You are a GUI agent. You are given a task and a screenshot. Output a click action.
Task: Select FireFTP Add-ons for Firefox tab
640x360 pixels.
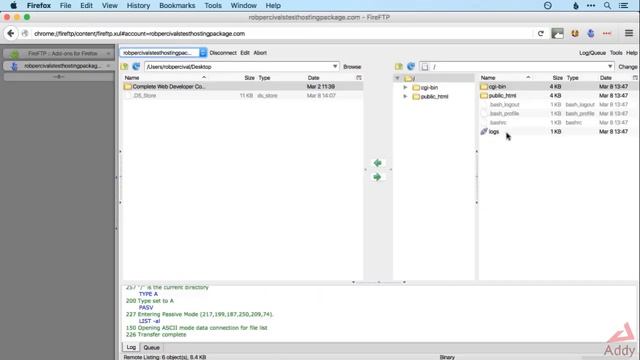coord(58,53)
